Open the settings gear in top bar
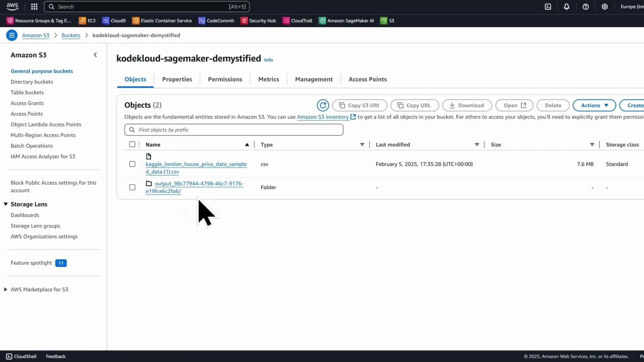This screenshot has height=362, width=644. coord(605,7)
